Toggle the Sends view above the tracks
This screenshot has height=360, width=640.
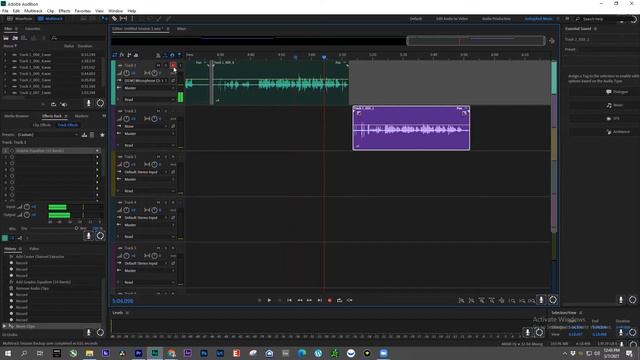129,55
